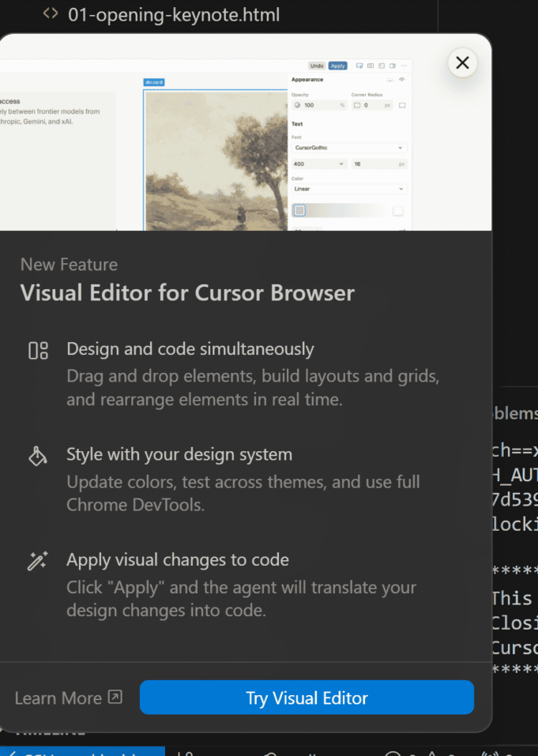Click the ink drop icon beside "Style with your design system"
This screenshot has width=538, height=756.
point(38,456)
